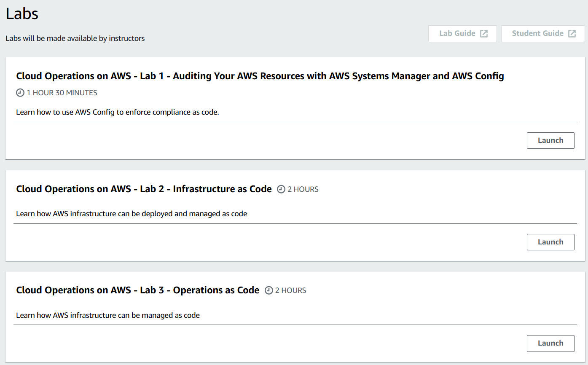
Task: Click the '1 HOUR 30 MINUTES' duration text
Action: click(x=62, y=93)
